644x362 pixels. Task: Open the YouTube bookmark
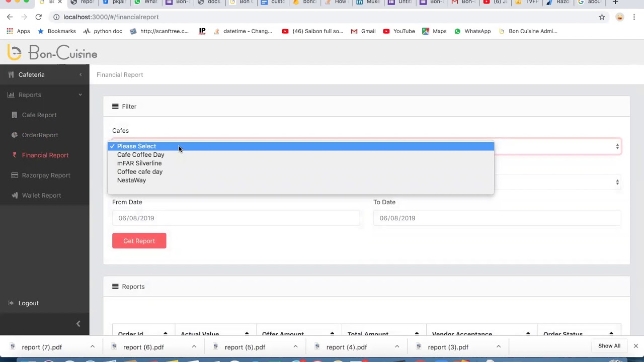tap(399, 31)
